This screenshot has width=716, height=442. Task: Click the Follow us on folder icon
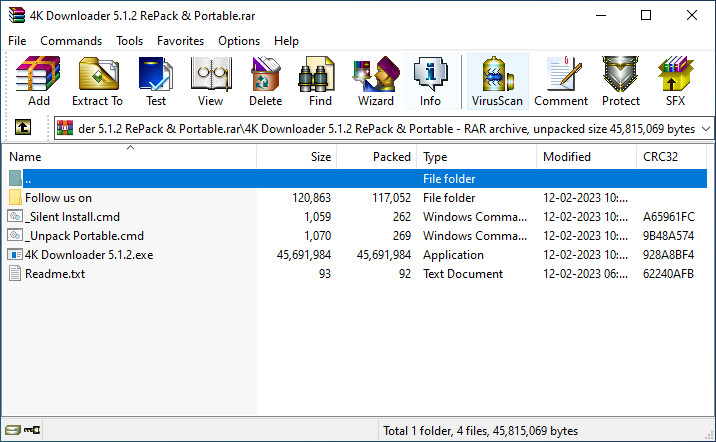click(15, 197)
